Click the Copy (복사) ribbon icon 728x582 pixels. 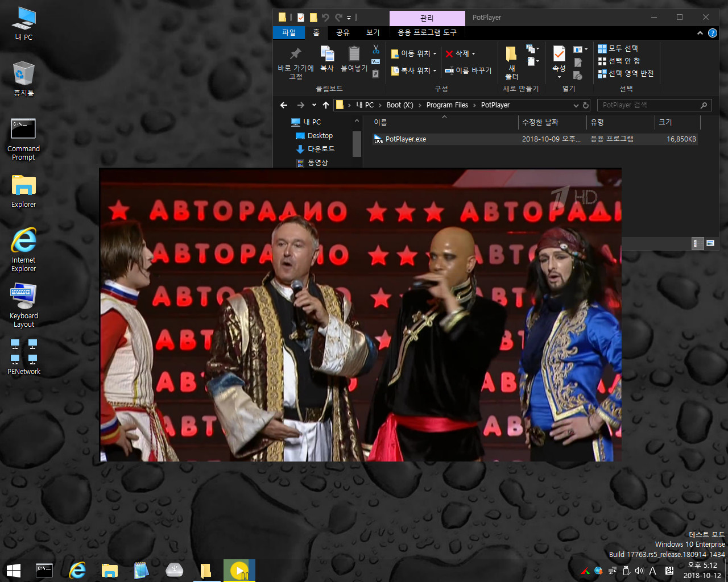point(327,54)
